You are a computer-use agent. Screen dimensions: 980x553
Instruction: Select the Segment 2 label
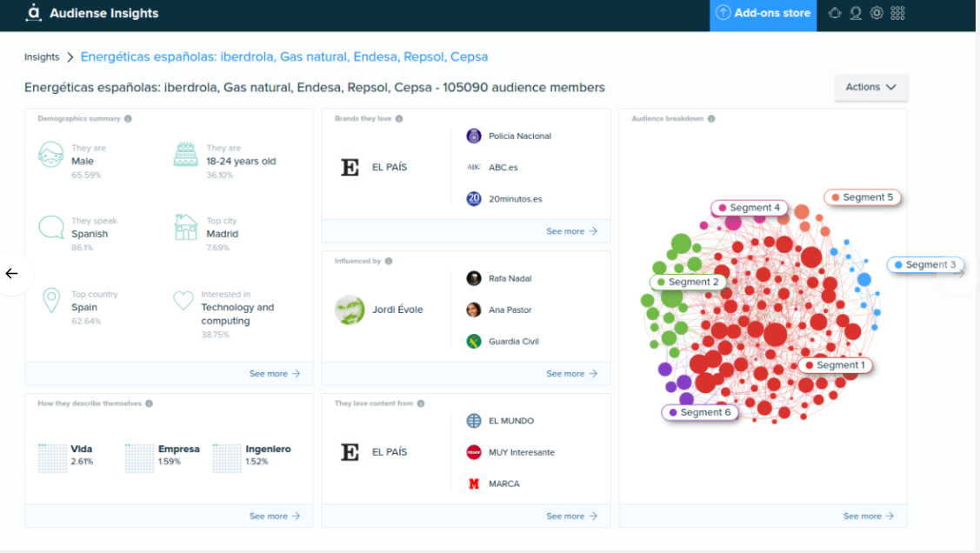coord(688,282)
